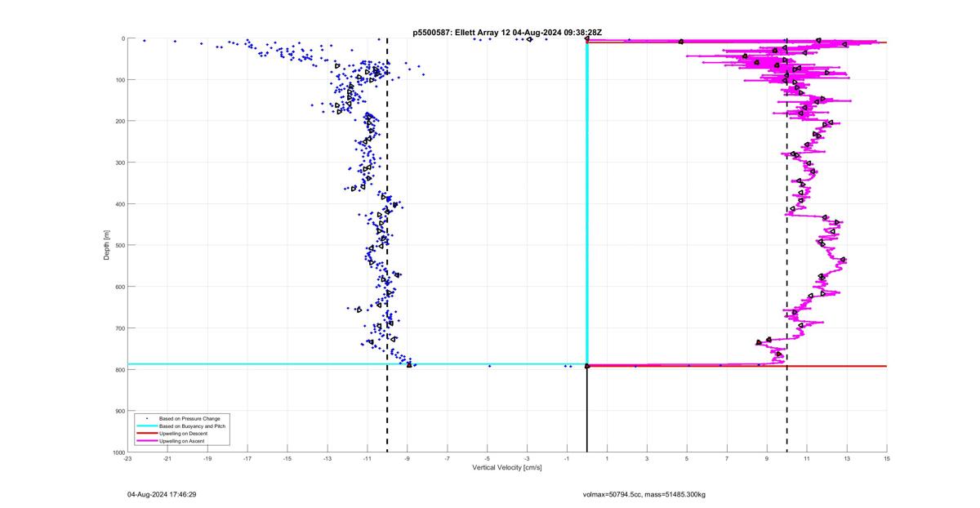Click velocity axis tick label -13
This screenshot has width=980, height=508.
[x=327, y=459]
